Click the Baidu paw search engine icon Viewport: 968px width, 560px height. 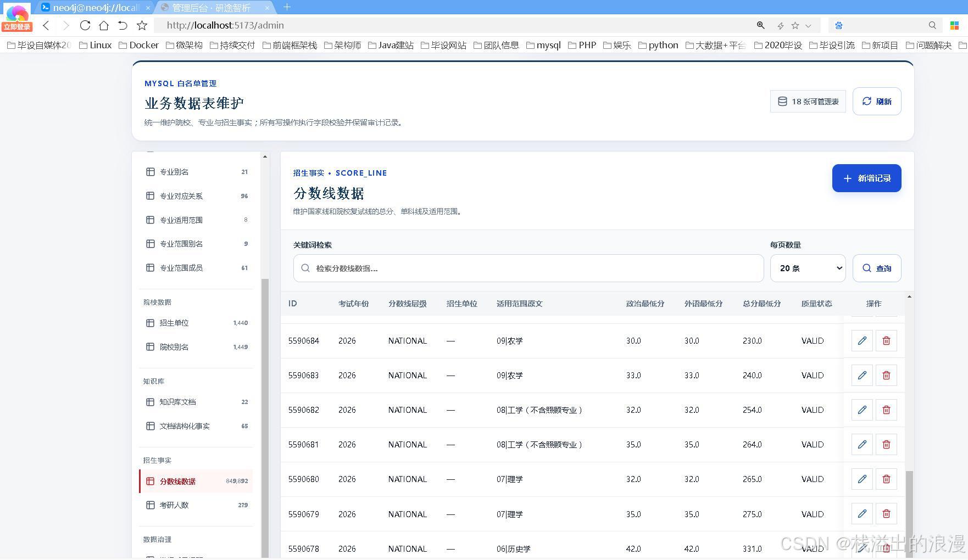point(839,25)
